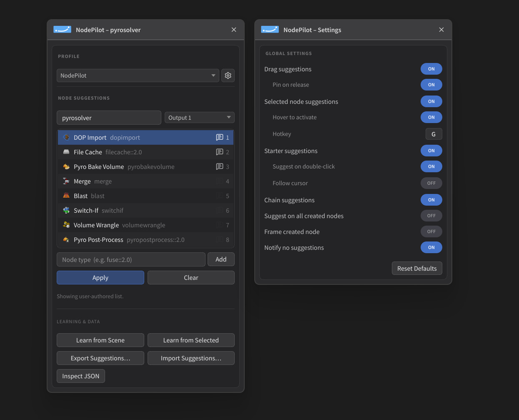The height and width of the screenshot is (420, 519).
Task: Click faded comment icon on Pyro Post-Process row
Action: [x=220, y=239]
